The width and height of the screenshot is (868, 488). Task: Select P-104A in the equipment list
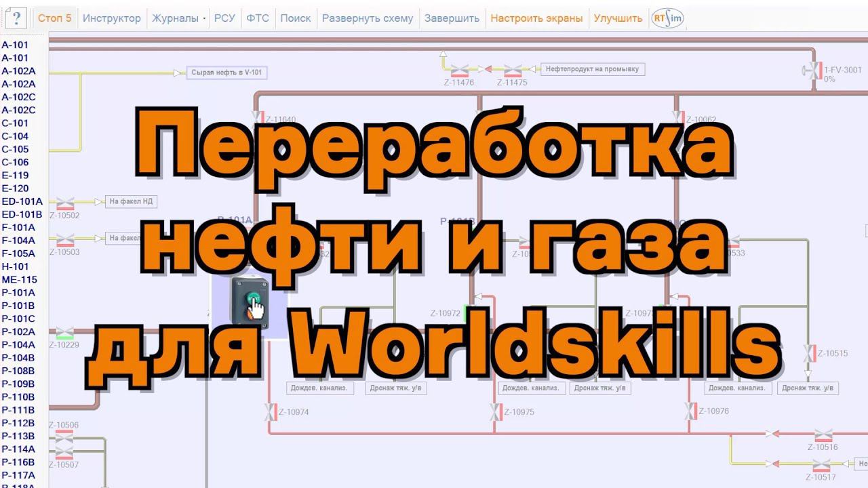[x=18, y=344]
